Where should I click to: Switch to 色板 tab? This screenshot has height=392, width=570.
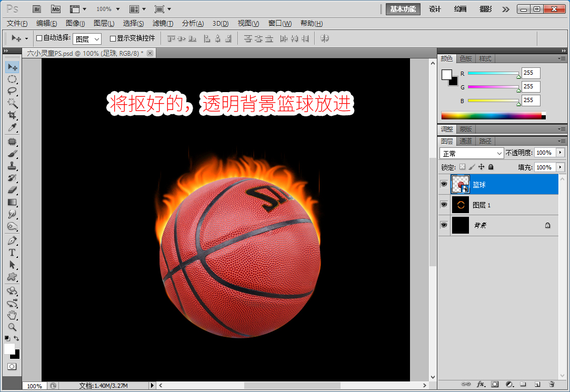coord(466,58)
